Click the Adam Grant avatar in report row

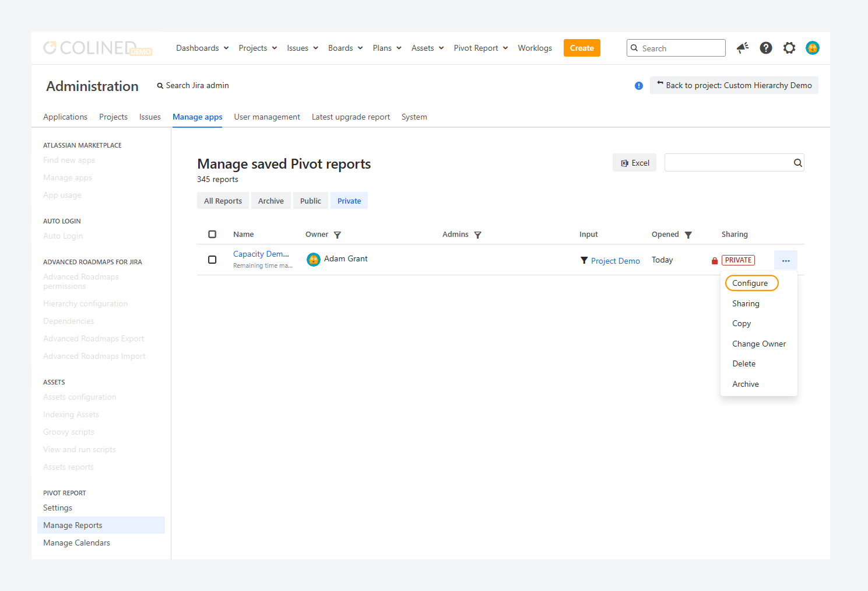click(314, 260)
